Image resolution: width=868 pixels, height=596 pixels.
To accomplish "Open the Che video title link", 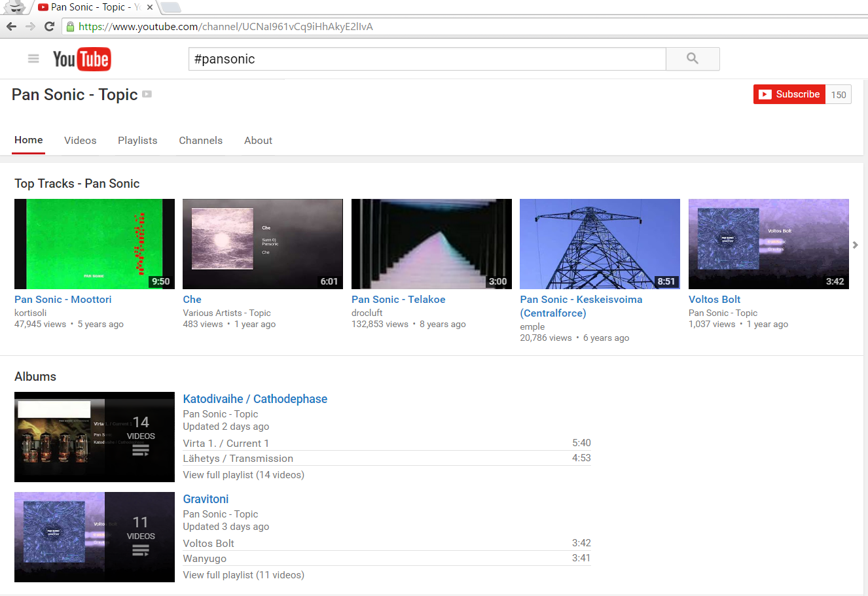I will click(192, 300).
